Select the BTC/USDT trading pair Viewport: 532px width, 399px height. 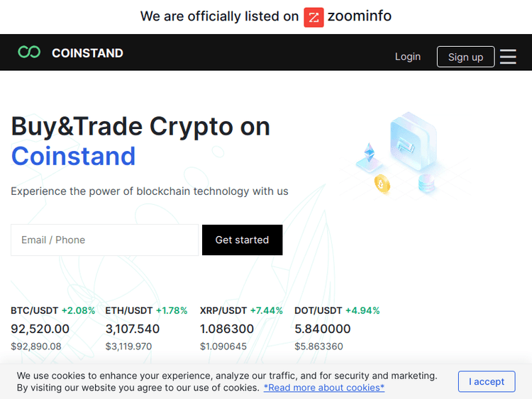pyautogui.click(x=34, y=310)
